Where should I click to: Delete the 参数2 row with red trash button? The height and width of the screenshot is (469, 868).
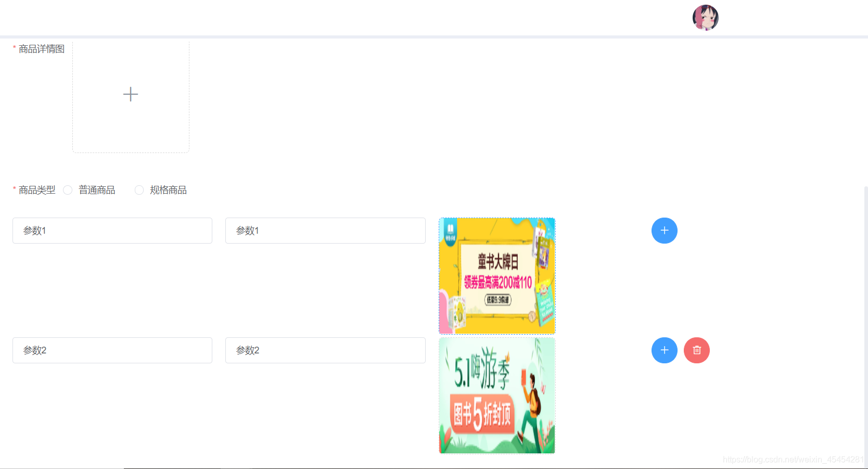coord(697,350)
